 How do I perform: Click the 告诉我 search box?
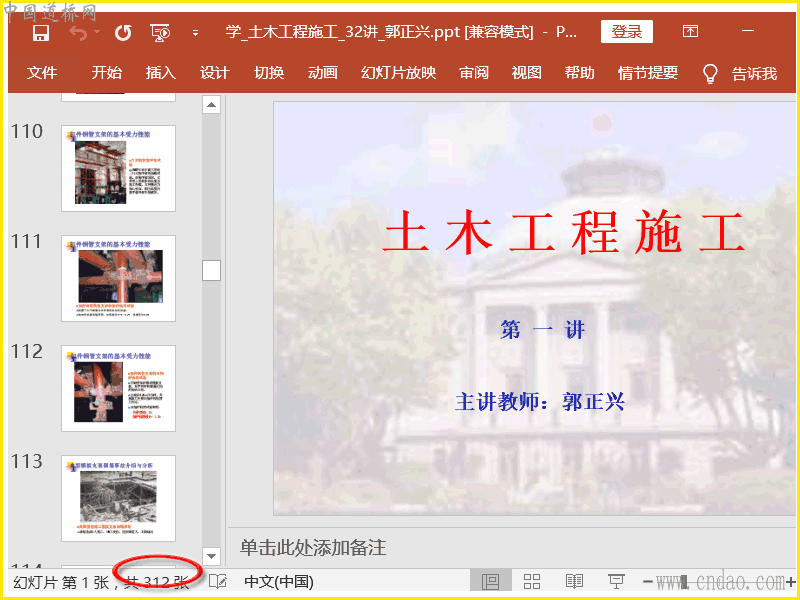point(754,74)
